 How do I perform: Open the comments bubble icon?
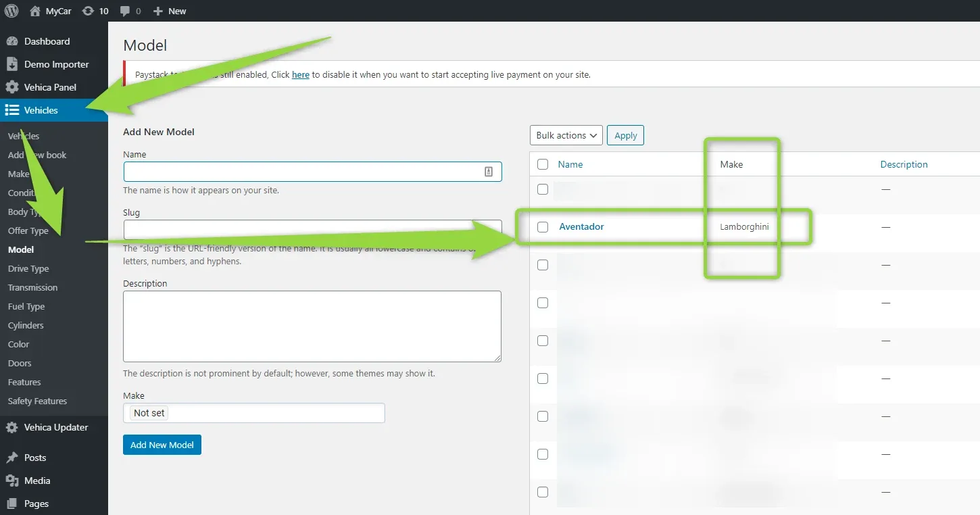click(x=124, y=11)
